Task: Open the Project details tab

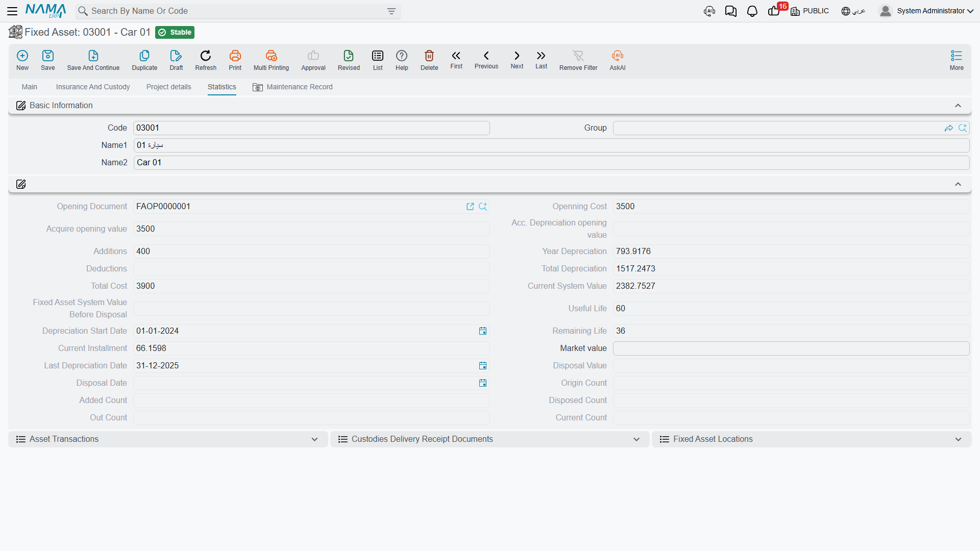Action: coord(168,87)
